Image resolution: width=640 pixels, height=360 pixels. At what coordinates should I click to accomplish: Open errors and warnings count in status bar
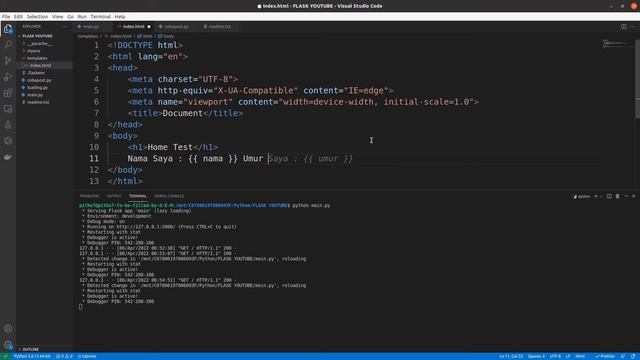coord(64,356)
